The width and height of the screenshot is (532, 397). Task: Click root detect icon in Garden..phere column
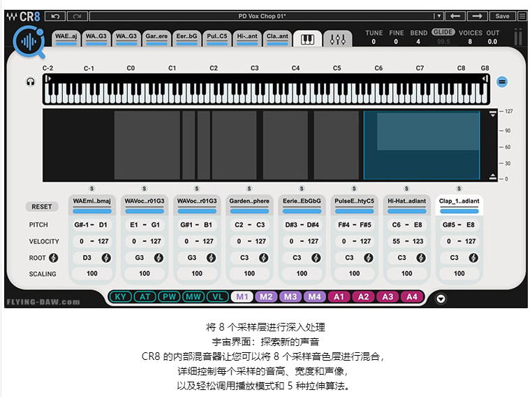tap(264, 258)
